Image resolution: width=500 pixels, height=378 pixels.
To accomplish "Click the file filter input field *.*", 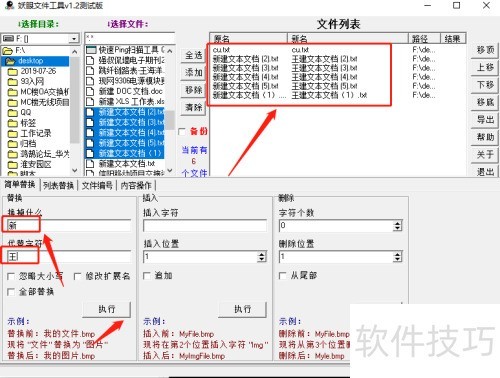I will pyautogui.click(x=130, y=38).
